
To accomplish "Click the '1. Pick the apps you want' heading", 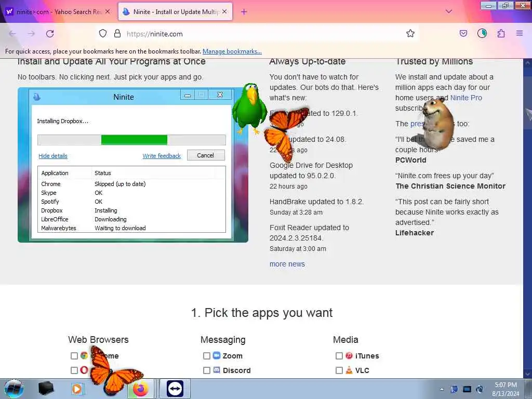I will click(262, 312).
